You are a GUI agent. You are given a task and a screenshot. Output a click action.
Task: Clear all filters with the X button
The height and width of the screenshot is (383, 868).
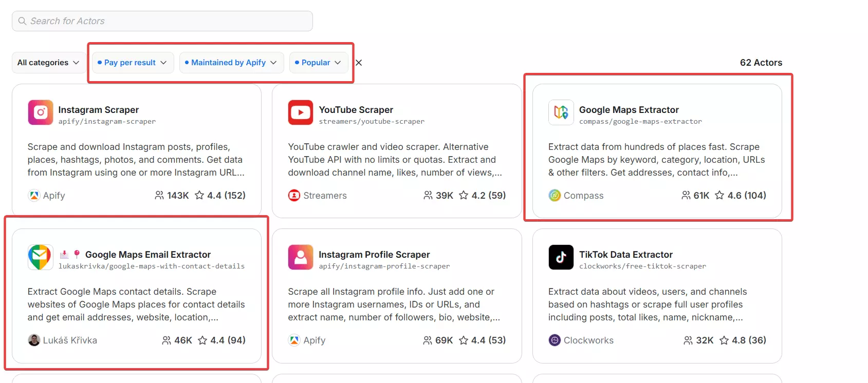[x=359, y=63]
